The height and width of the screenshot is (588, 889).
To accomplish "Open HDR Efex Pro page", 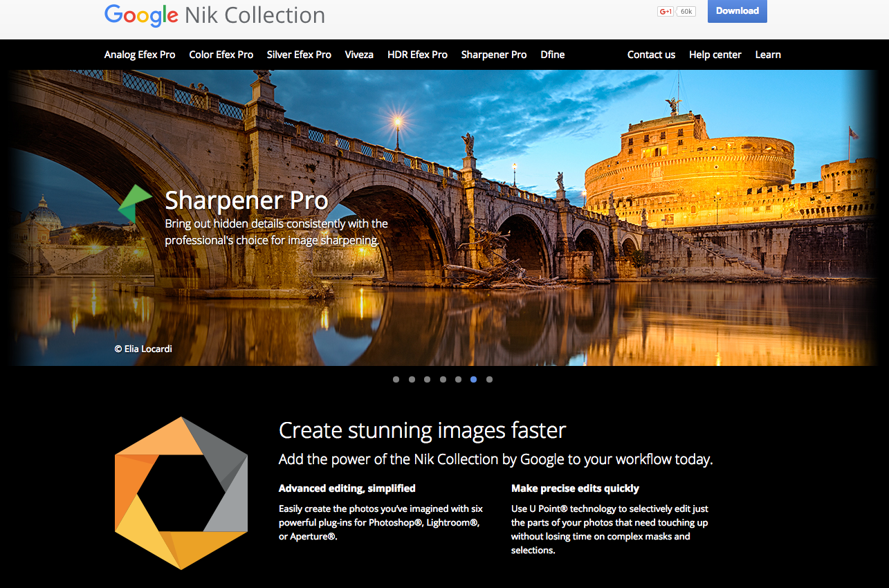I will point(417,55).
